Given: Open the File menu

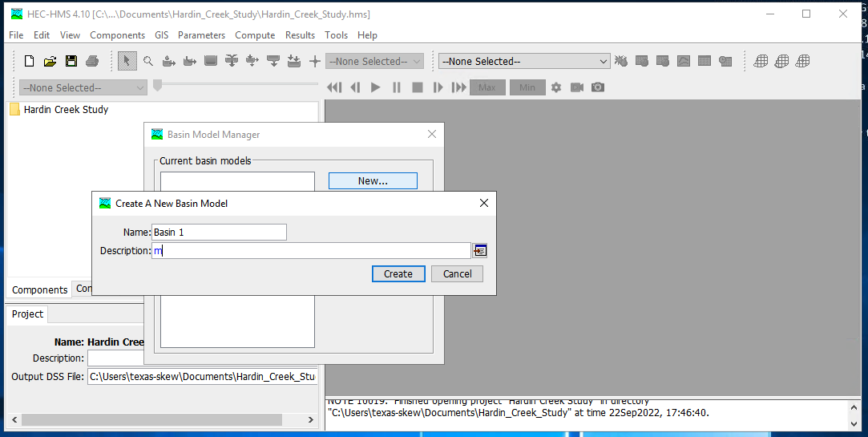Looking at the screenshot, I should click(x=16, y=35).
